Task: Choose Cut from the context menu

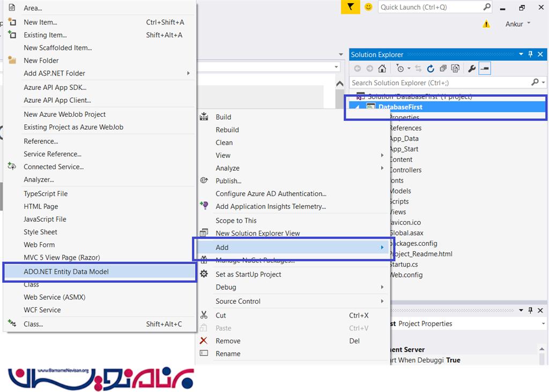Action: point(292,315)
